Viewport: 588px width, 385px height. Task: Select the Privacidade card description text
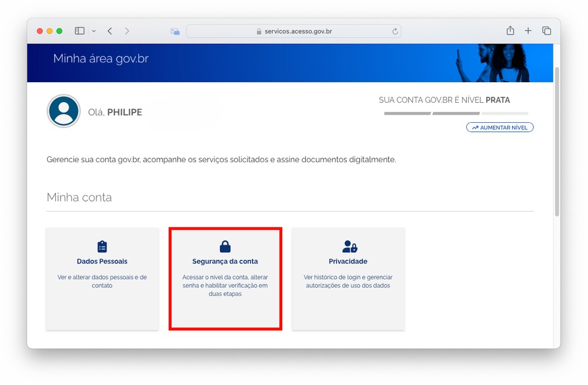pos(348,281)
